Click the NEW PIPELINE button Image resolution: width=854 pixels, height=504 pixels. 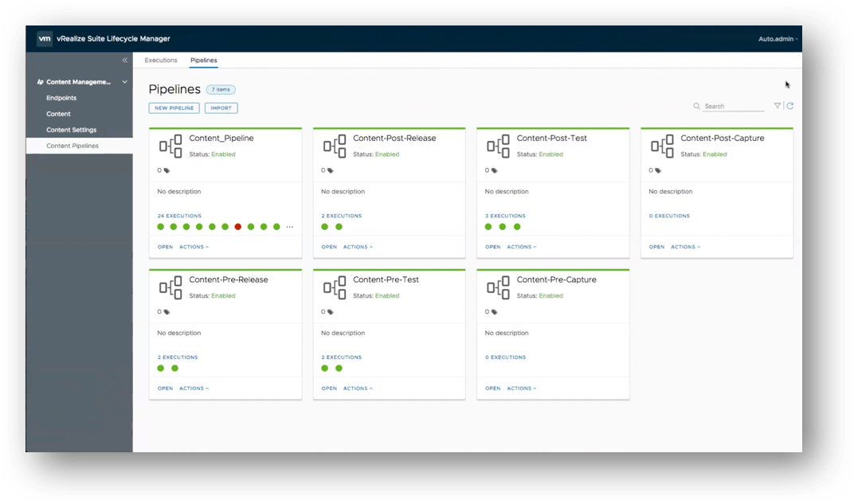click(x=174, y=108)
